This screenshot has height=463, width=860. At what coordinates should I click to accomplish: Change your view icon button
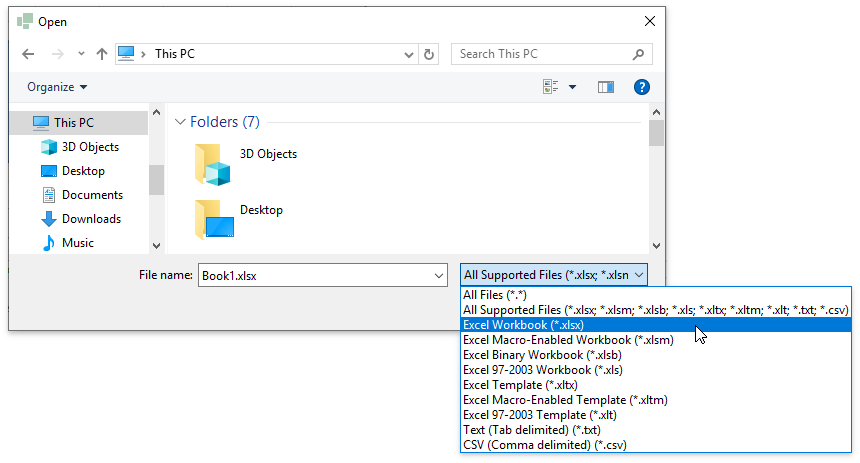(x=551, y=87)
